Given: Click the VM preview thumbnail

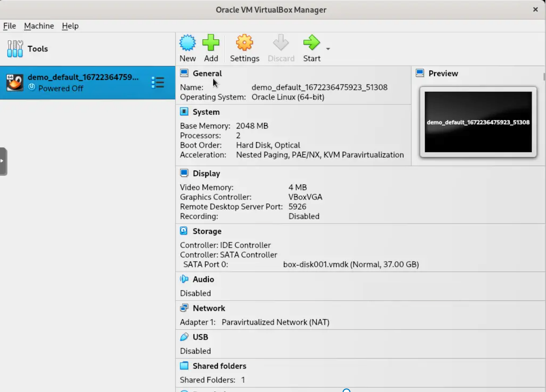Looking at the screenshot, I should click(478, 122).
